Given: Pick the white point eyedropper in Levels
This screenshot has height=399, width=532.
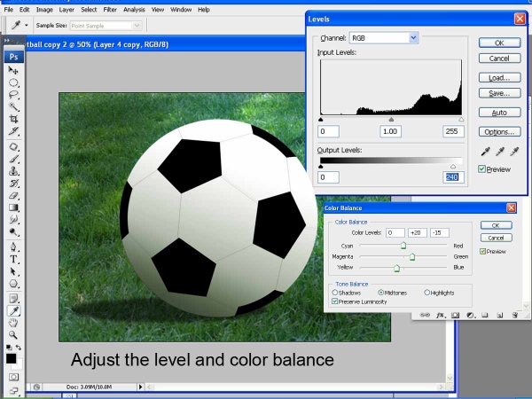Looking at the screenshot, I should click(514, 152).
